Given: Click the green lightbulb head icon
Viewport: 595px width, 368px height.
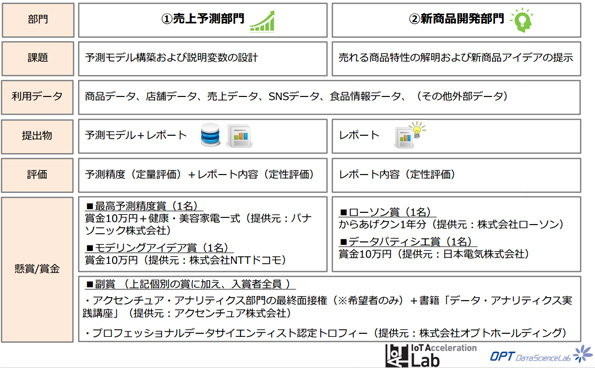Looking at the screenshot, I should pos(522,20).
